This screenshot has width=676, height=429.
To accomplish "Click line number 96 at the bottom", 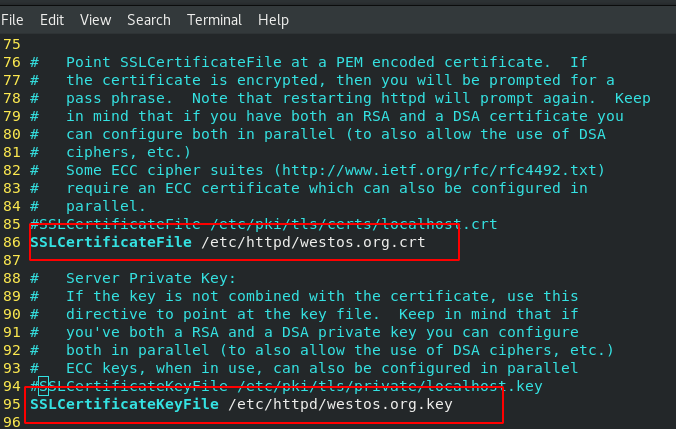I will [12, 422].
